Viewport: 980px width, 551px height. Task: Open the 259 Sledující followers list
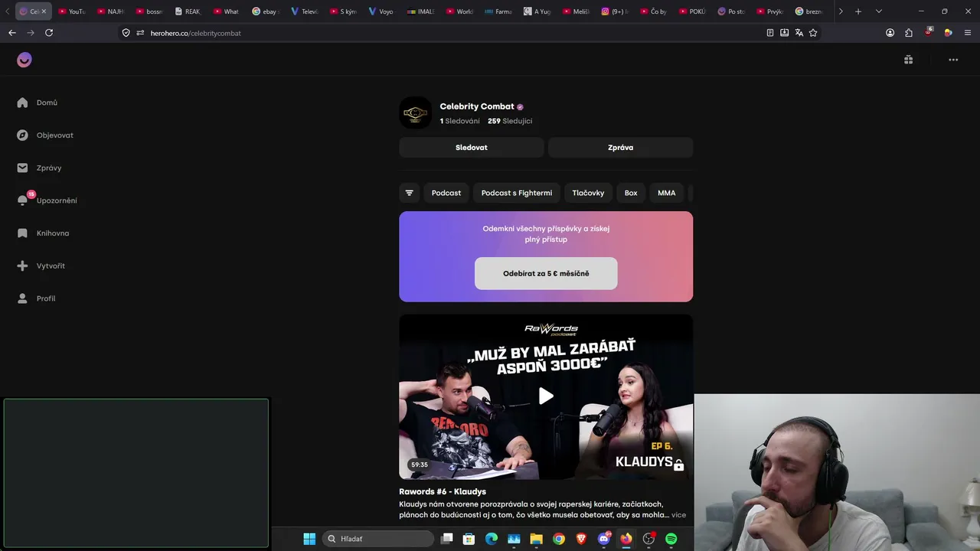click(510, 121)
